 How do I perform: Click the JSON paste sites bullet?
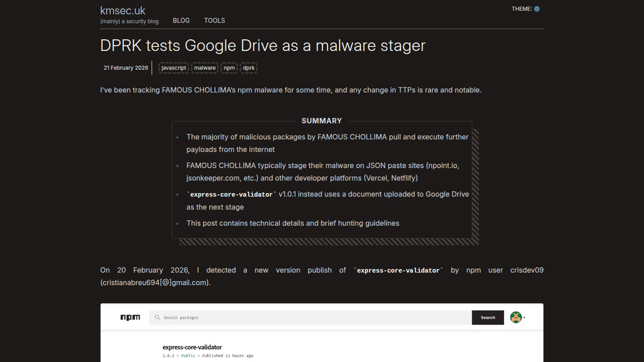pos(323,172)
